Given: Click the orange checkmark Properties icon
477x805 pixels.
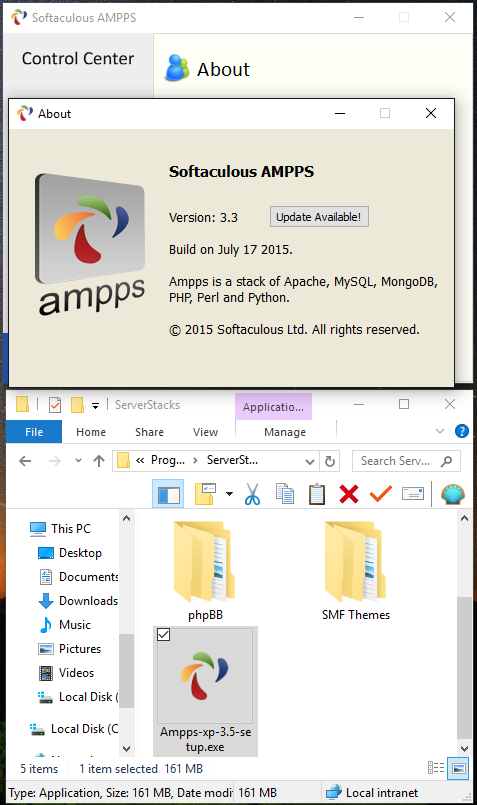Looking at the screenshot, I should pos(380,494).
